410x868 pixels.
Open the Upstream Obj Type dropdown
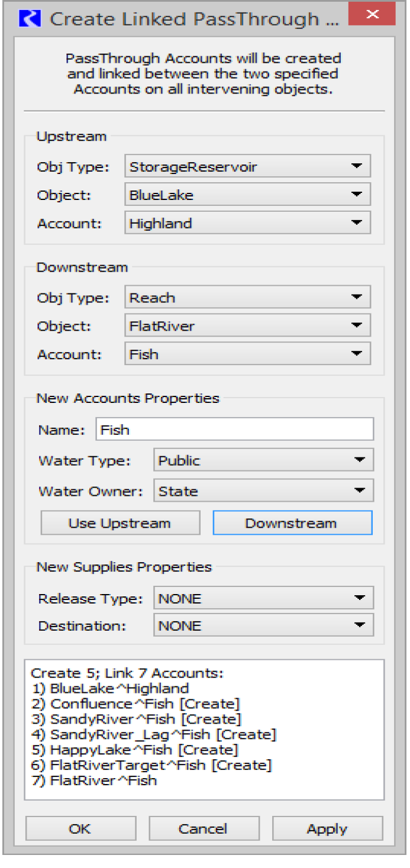click(x=247, y=167)
